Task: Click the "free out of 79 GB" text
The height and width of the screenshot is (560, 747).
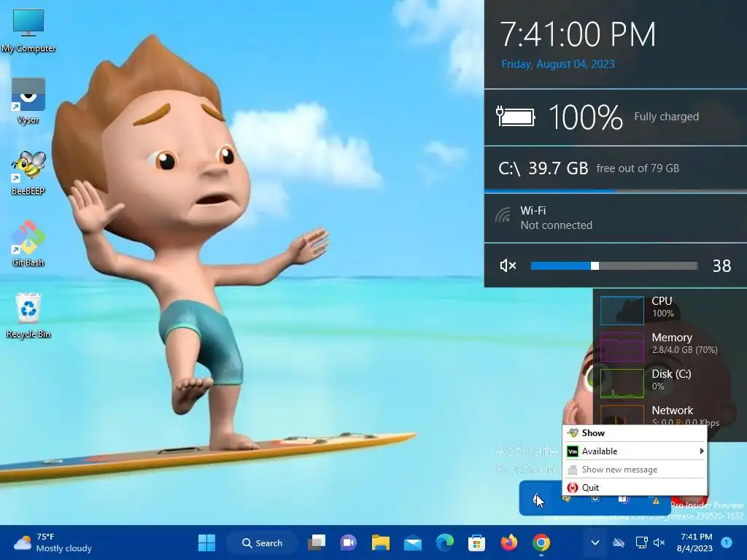Action: click(638, 168)
